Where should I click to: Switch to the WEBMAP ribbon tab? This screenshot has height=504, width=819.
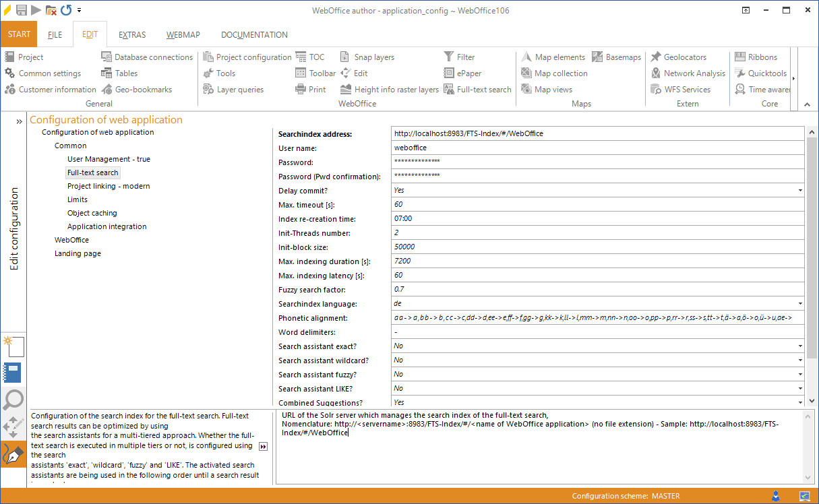[183, 35]
